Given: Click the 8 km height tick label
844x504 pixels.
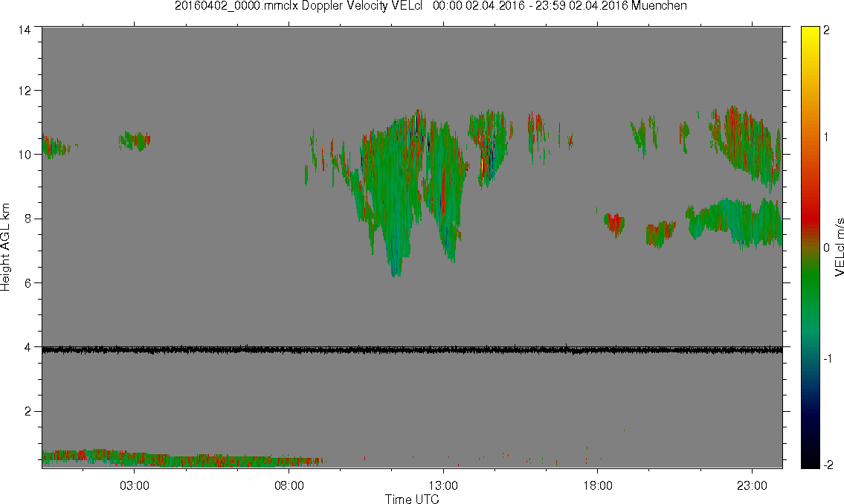Looking at the screenshot, I should [x=27, y=219].
